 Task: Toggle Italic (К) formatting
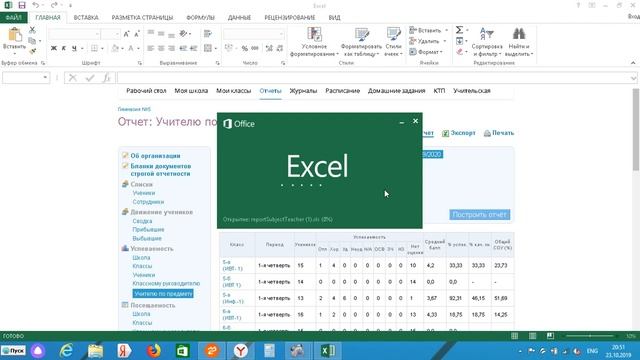[x=64, y=48]
